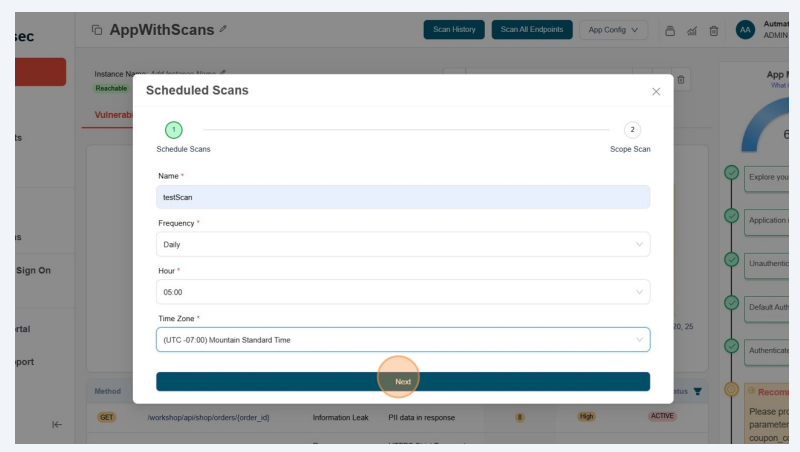Expand the Frequency dropdown showing Daily
The image size is (800, 452).
pyautogui.click(x=403, y=244)
